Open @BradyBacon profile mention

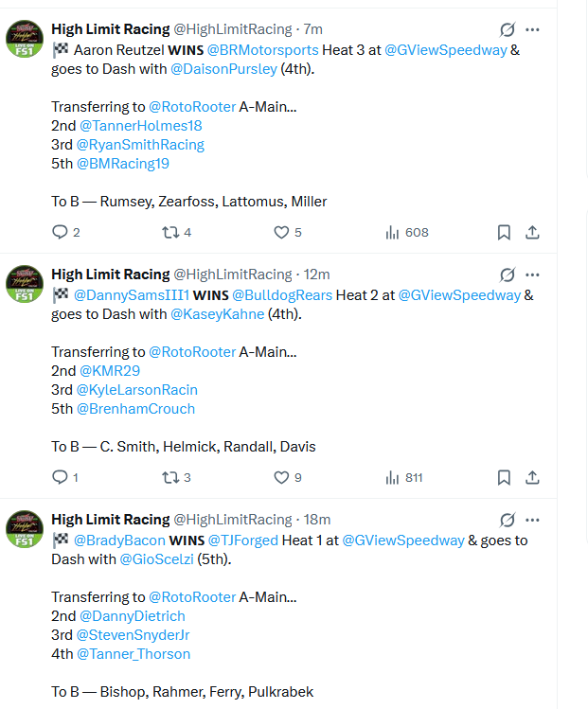[x=119, y=541]
